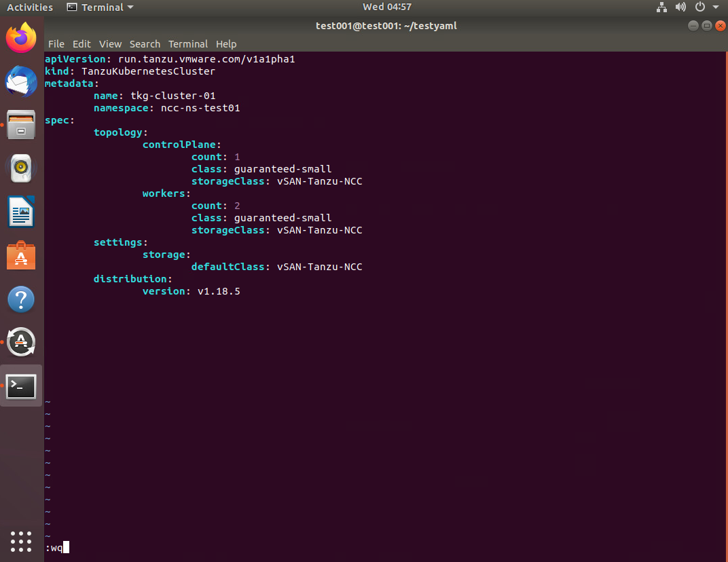The image size is (728, 562).
Task: Click the window title test001@test001: ~/testyaml
Action: (386, 26)
